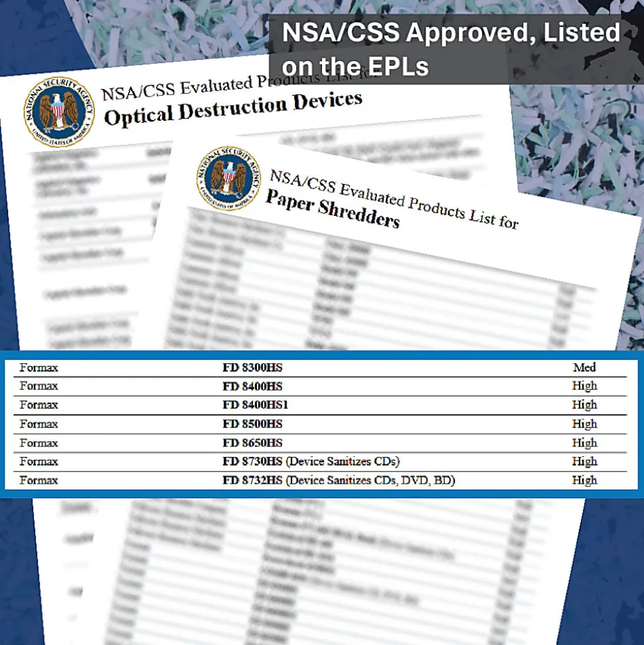The image size is (644, 645).
Task: Click 'High' rating in the FD 8400HS1 row
Action: pos(584,405)
